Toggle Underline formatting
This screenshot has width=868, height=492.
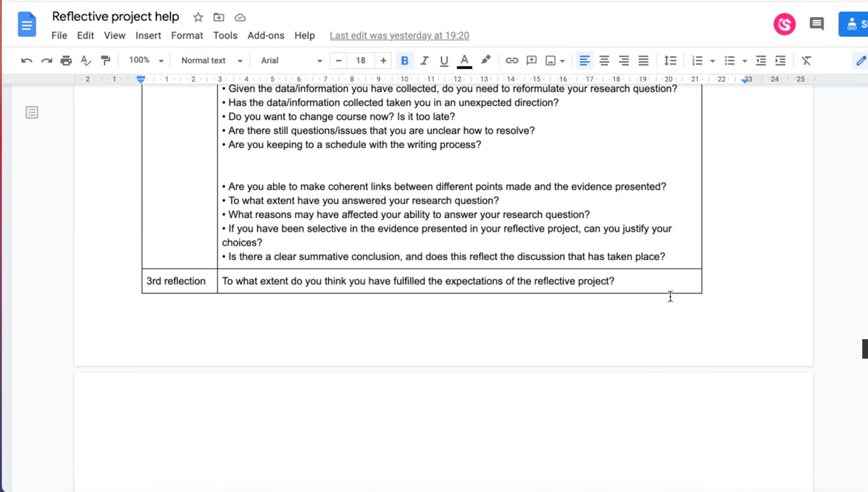444,61
